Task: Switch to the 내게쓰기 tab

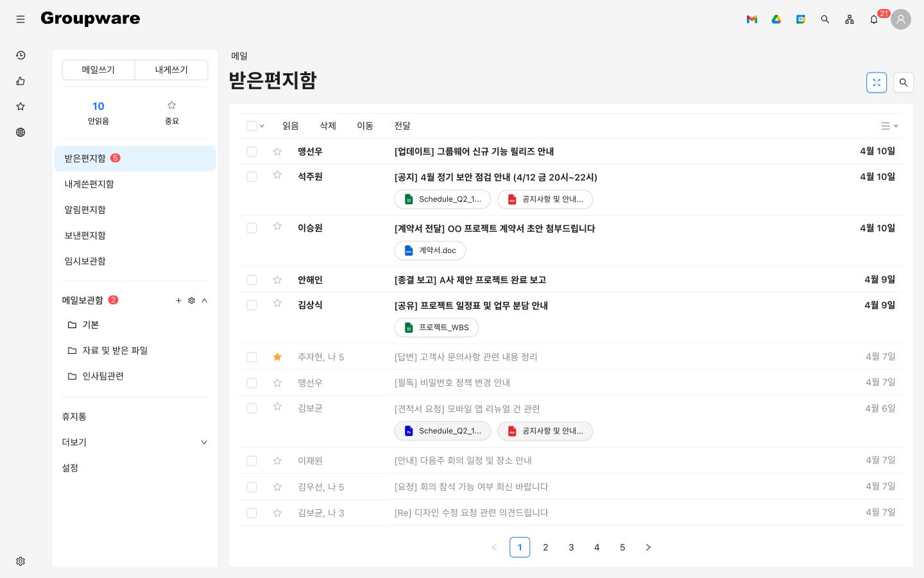Action: tap(171, 70)
